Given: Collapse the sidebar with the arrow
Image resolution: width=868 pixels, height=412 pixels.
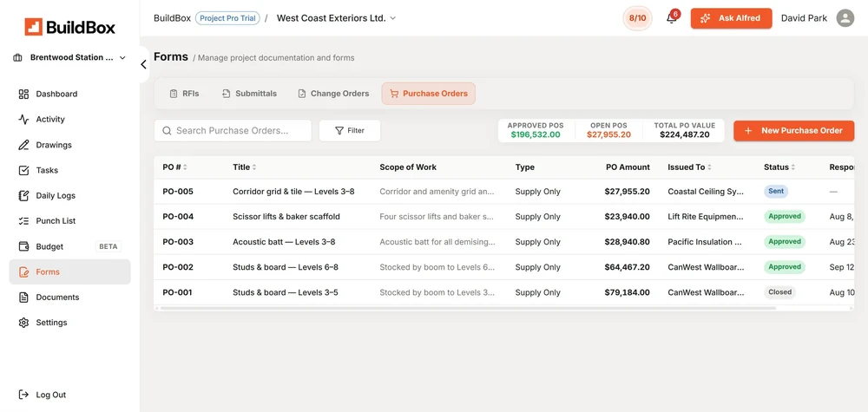Looking at the screenshot, I should click(x=143, y=65).
